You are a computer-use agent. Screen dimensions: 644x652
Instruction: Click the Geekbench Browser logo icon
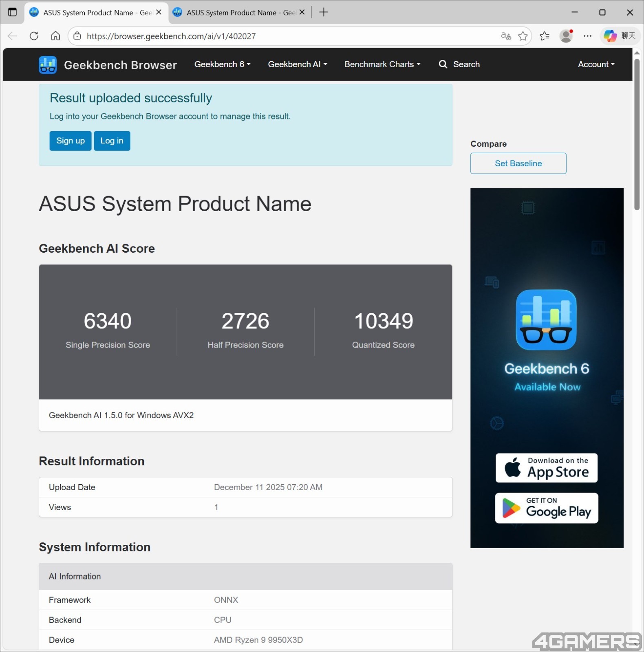point(48,65)
